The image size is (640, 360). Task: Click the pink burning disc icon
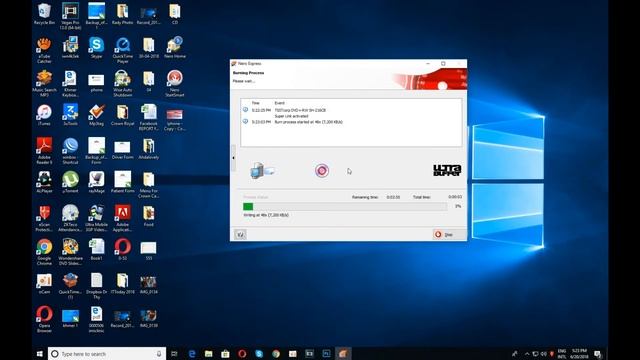(x=322, y=171)
